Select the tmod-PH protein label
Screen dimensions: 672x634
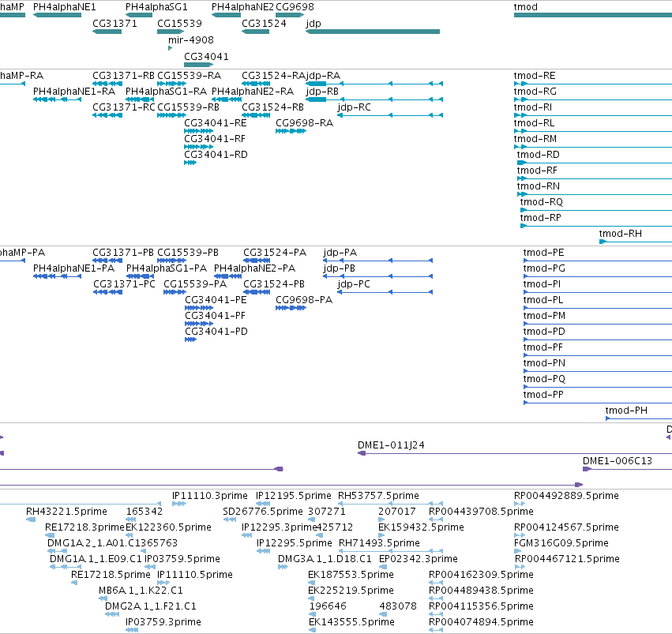(x=626, y=411)
